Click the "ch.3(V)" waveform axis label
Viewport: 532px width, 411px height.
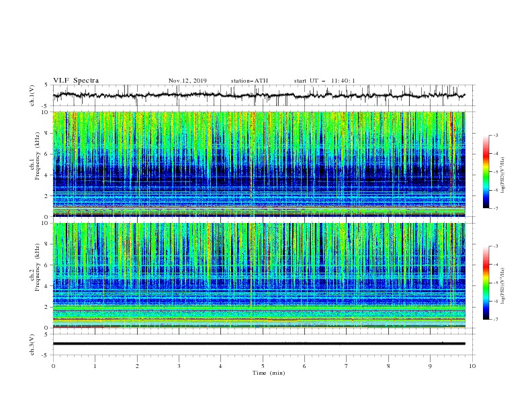[32, 345]
